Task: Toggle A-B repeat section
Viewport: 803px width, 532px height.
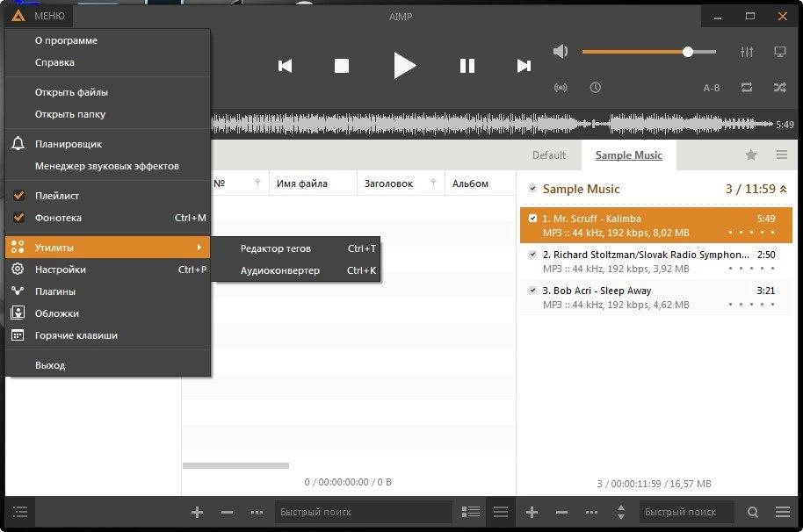Action: click(x=712, y=88)
